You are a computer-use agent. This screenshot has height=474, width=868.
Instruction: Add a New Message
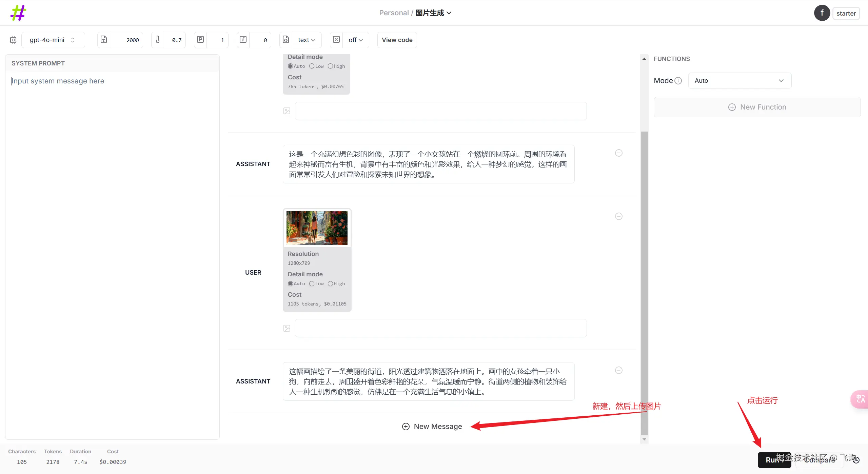coord(432,426)
